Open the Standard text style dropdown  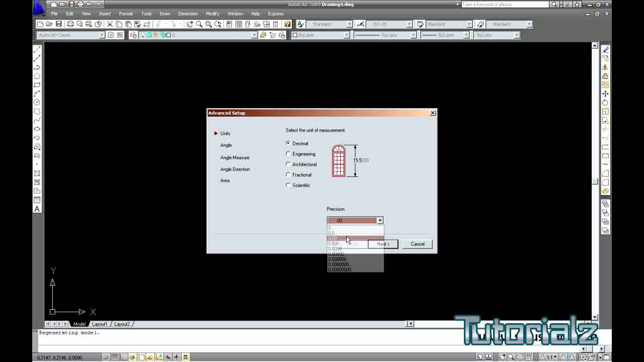pos(349,24)
